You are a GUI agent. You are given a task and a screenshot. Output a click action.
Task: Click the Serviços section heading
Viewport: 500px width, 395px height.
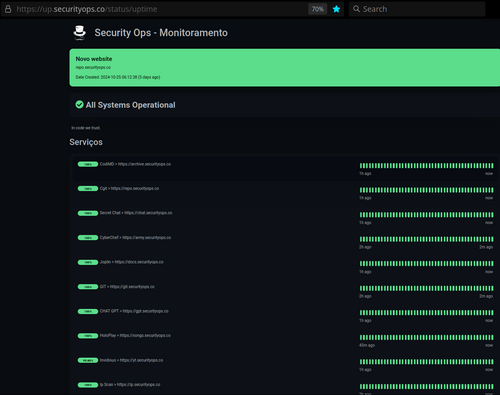click(86, 142)
